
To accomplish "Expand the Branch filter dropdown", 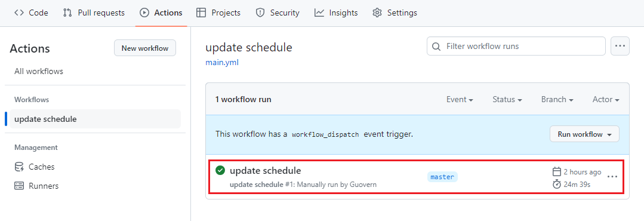I will tap(557, 99).
